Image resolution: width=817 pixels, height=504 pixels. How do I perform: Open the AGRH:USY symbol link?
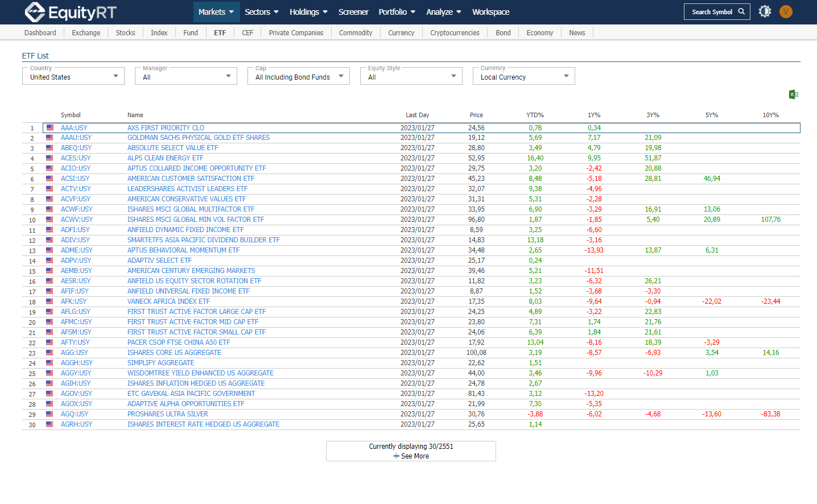point(77,424)
